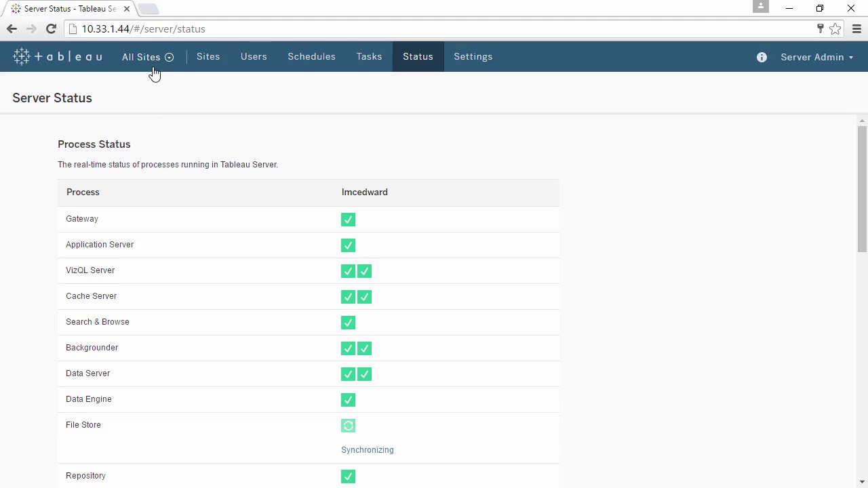The width and height of the screenshot is (868, 488).
Task: Click the lmcedward column header
Action: pos(365,192)
